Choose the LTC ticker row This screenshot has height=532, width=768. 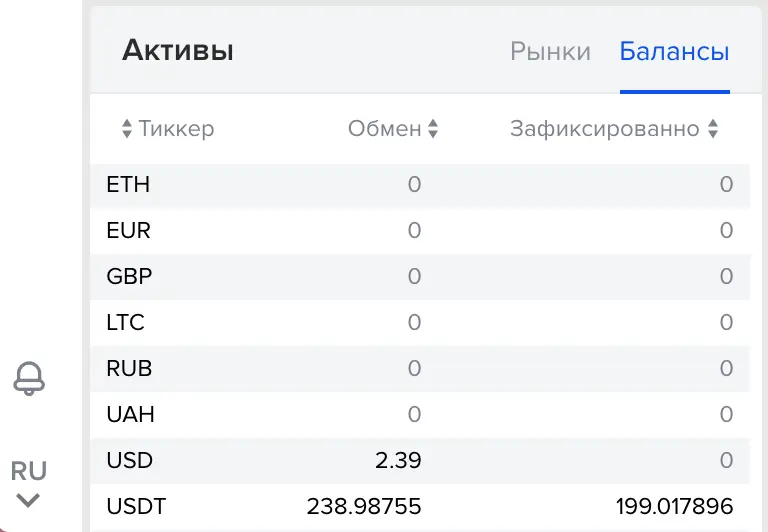125,322
